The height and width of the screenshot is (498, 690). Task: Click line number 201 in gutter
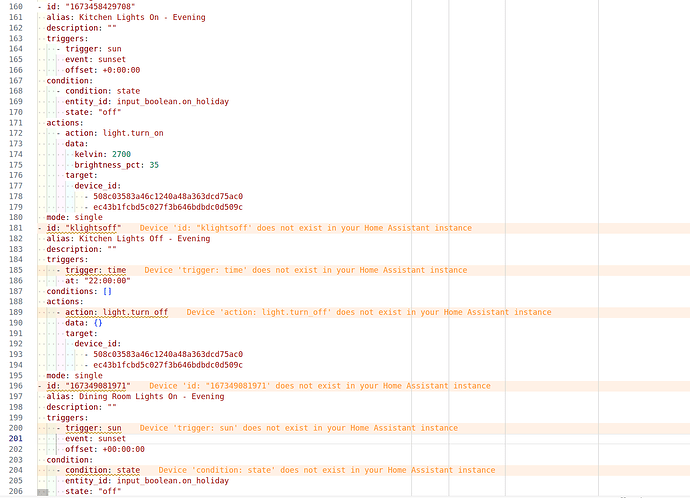(16, 439)
